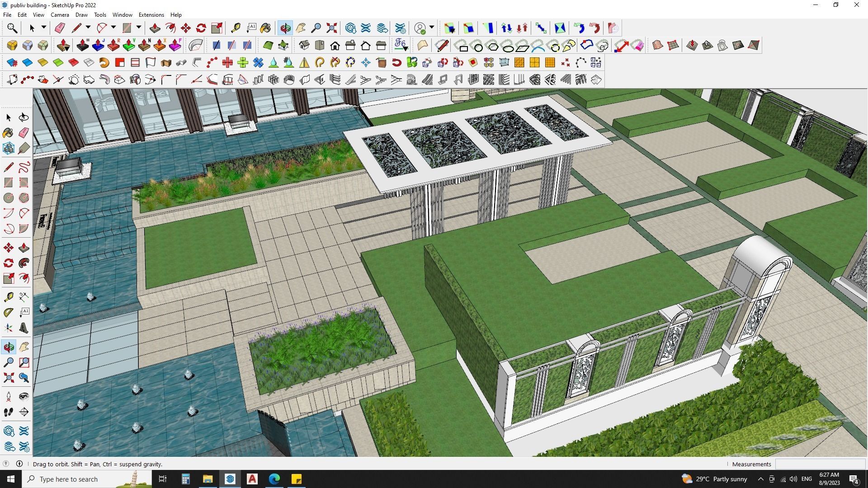
Task: Open Microsoft Edge from the taskbar
Action: 274,479
